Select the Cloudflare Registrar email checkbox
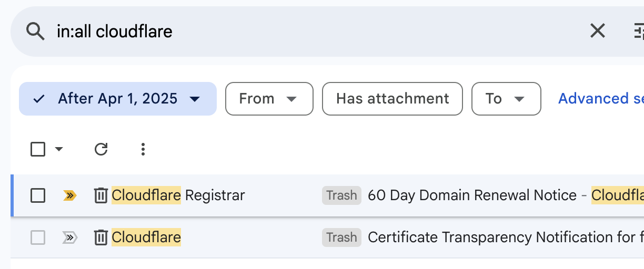 pyautogui.click(x=38, y=195)
